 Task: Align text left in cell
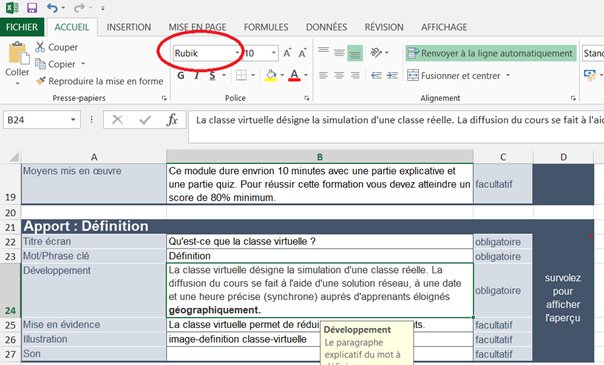[323, 75]
